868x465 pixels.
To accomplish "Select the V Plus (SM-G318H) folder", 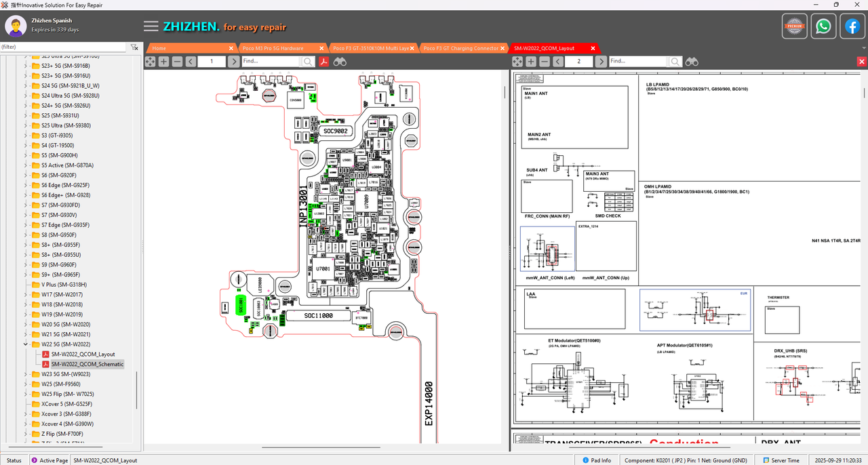I will 64,285.
